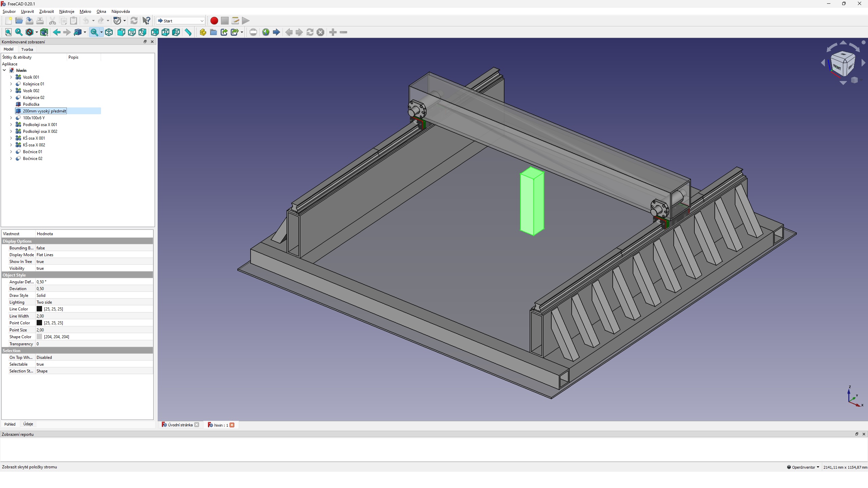
Task: Switch to the Úvodní stránka tab
Action: point(180,425)
